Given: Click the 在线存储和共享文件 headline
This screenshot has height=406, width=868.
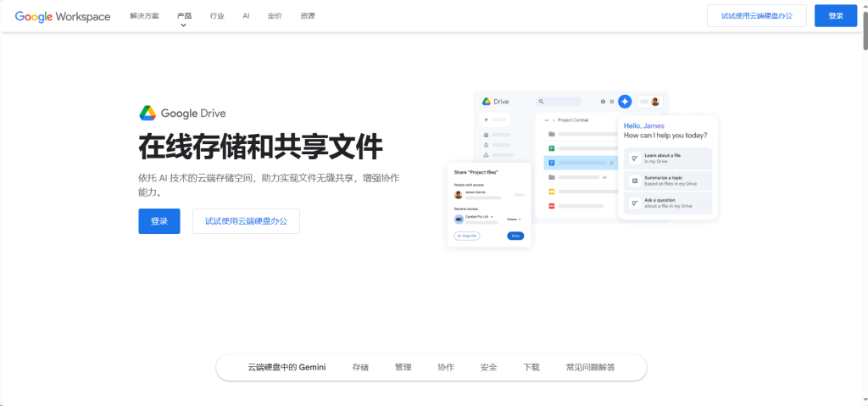Looking at the screenshot, I should (261, 147).
